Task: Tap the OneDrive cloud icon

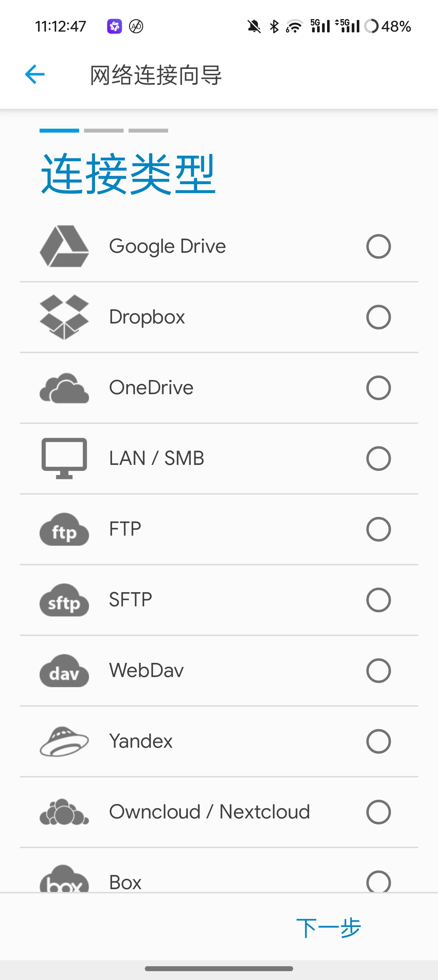Action: pyautogui.click(x=64, y=388)
